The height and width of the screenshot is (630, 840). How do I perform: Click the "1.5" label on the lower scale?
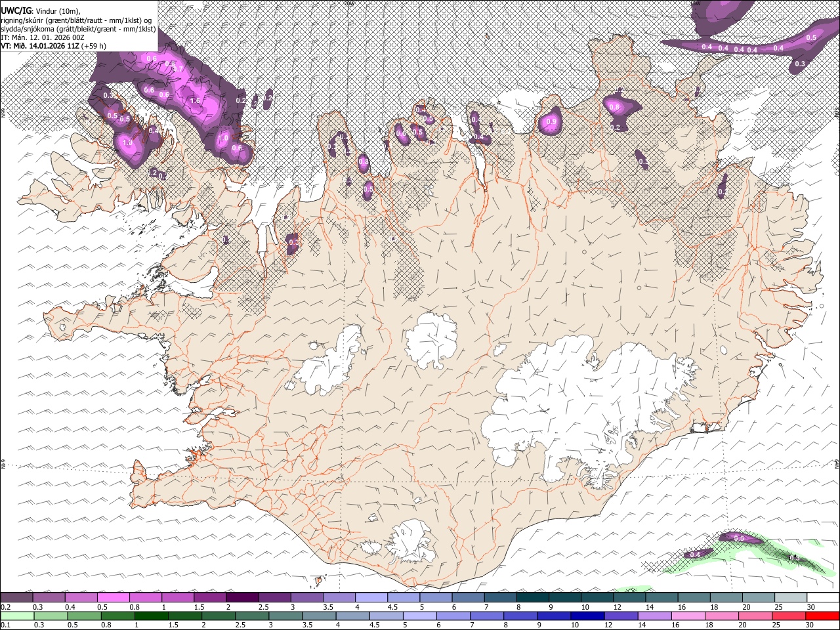tap(173, 625)
